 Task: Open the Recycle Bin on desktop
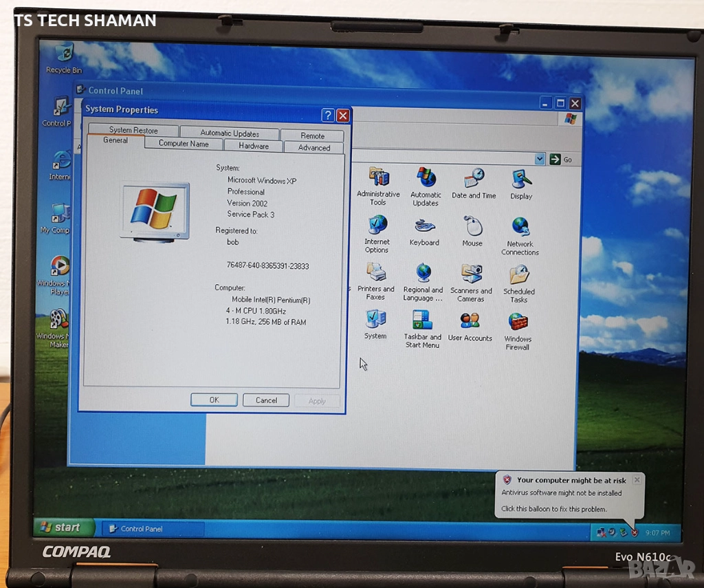63,54
